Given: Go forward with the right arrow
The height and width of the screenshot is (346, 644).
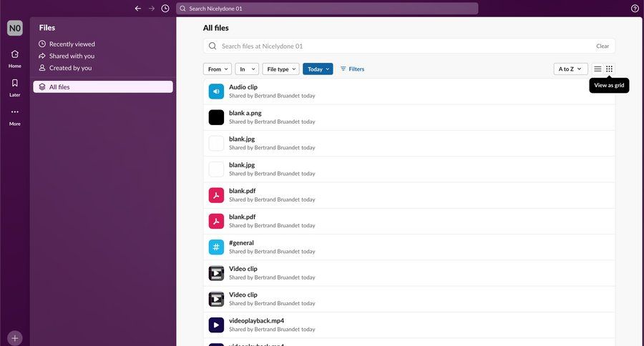Looking at the screenshot, I should (152, 8).
